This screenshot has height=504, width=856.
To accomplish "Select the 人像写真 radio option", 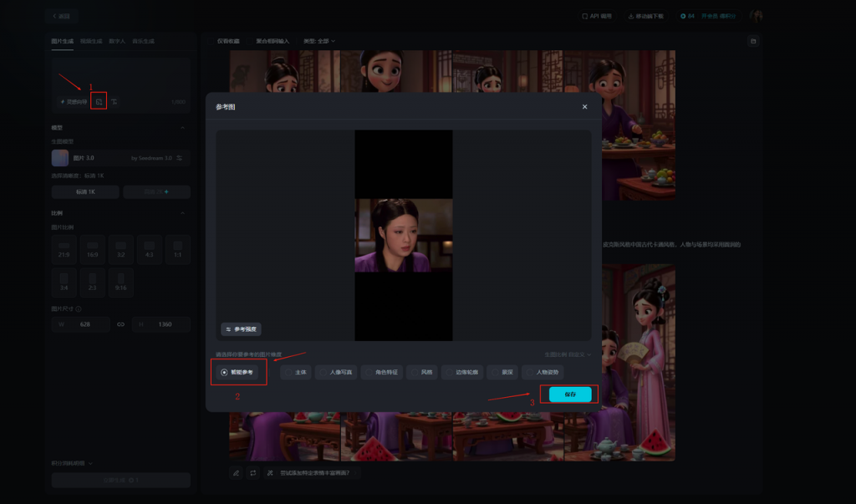I will click(336, 373).
